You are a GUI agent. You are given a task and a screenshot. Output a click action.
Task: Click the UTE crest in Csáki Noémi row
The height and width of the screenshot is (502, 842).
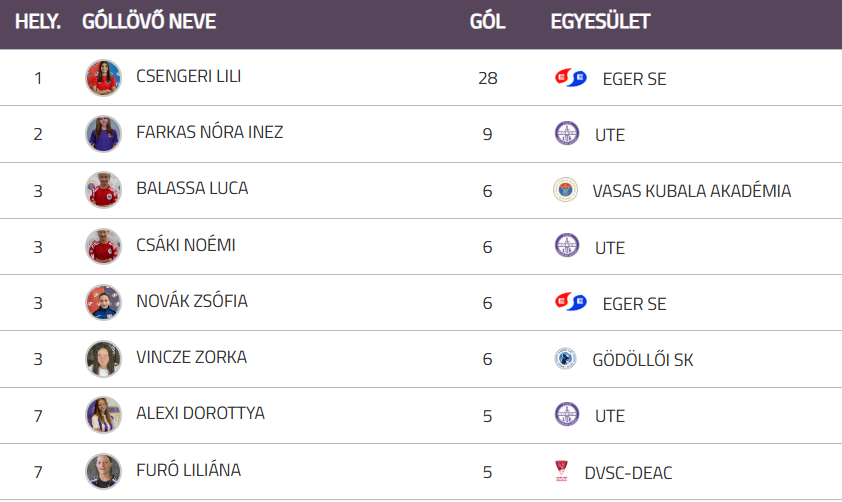click(x=567, y=246)
